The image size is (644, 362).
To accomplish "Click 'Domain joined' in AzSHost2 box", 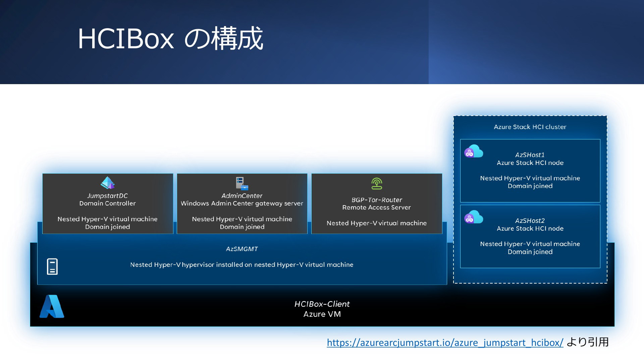I will 530,252.
